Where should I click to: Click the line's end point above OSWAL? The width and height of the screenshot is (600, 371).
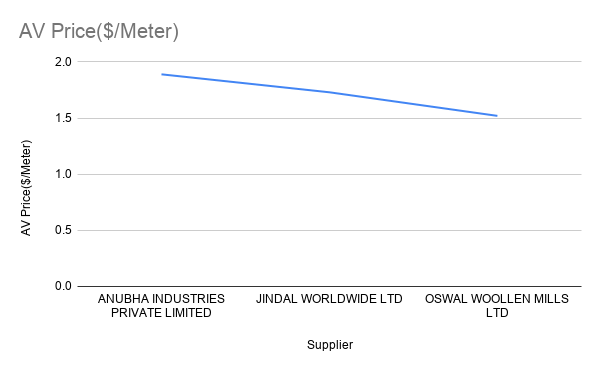coord(497,116)
